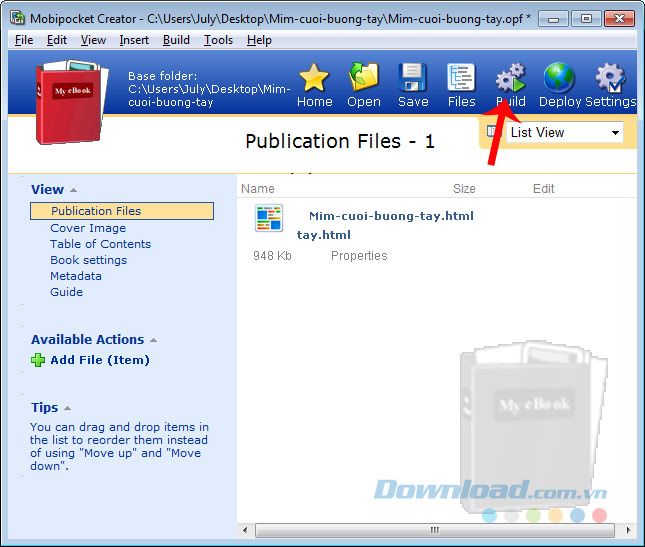Open the List View dropdown
This screenshot has width=645, height=547.
[565, 132]
